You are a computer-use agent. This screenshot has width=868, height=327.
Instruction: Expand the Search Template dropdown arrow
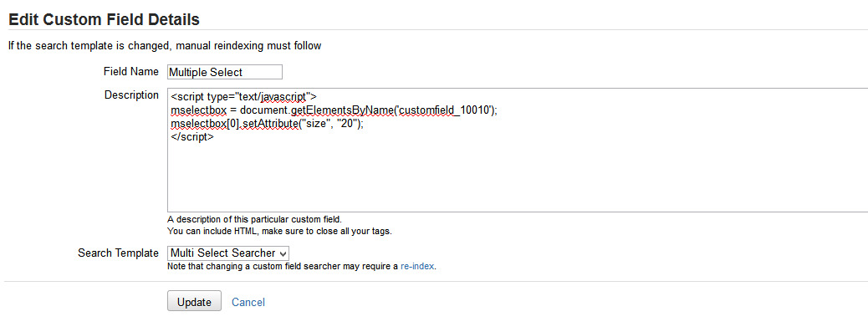[283, 253]
